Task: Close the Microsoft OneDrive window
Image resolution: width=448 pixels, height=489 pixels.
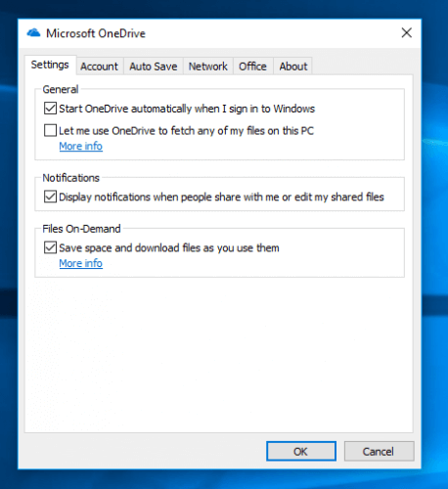Action: tap(407, 32)
